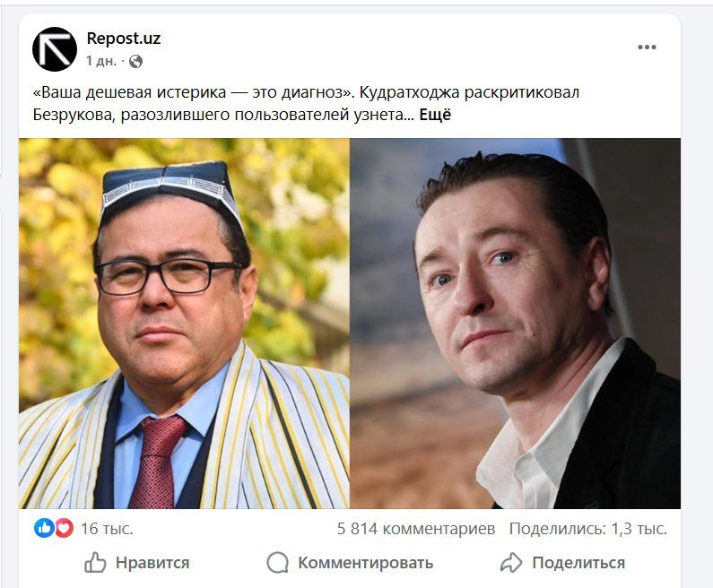Image resolution: width=713 pixels, height=588 pixels.
Task: Click the post headline text about Кудратходжа
Action: 306,104
